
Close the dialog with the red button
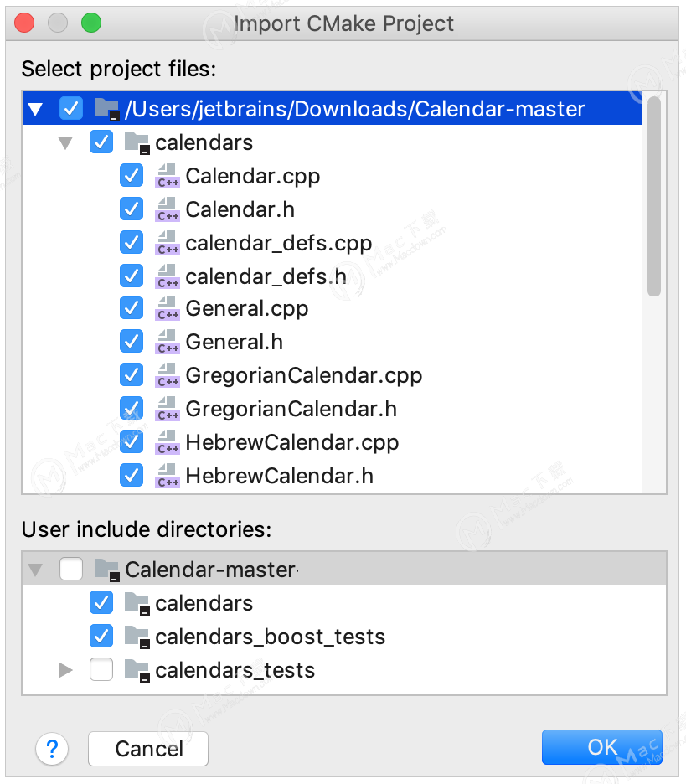(24, 23)
